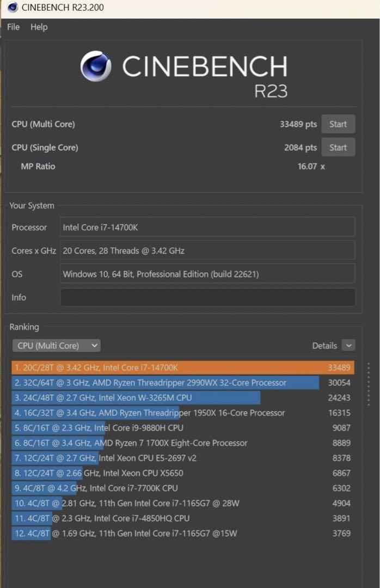Click the Cores x GHz field
The height and width of the screenshot is (588, 380).
(207, 250)
